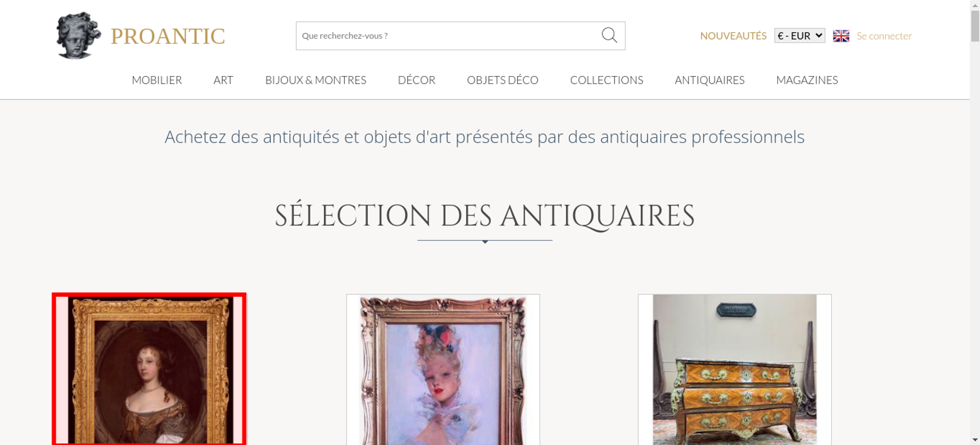
Task: Open the ART menu
Action: click(223, 80)
